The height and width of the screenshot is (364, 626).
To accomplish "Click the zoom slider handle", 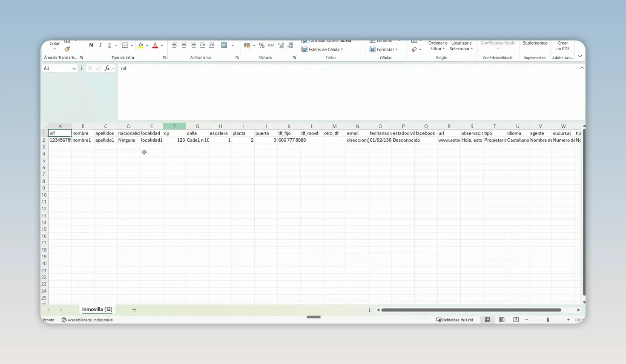I will tap(548, 320).
